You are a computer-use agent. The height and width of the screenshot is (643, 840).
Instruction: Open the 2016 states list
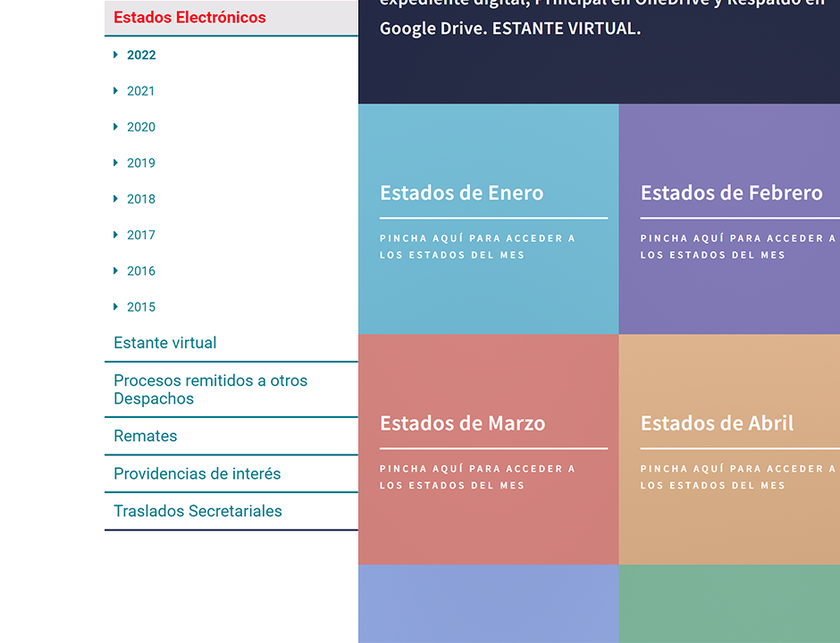tap(141, 271)
